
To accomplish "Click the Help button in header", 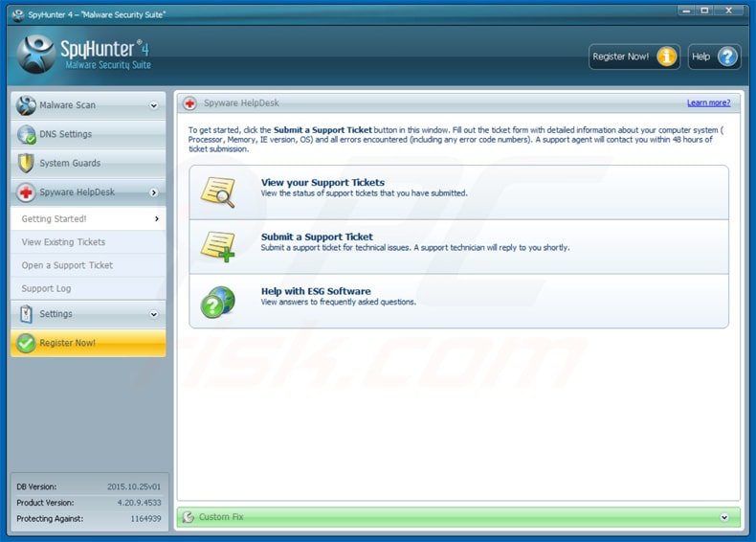I will tap(714, 56).
